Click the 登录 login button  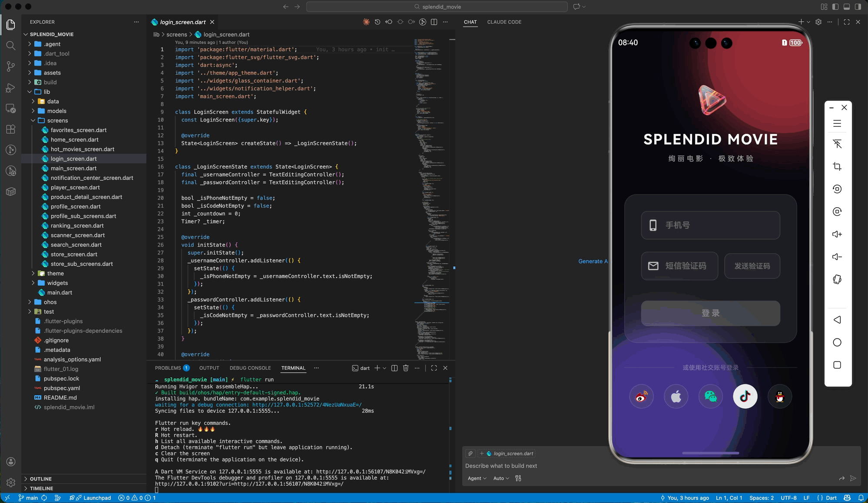pyautogui.click(x=710, y=313)
